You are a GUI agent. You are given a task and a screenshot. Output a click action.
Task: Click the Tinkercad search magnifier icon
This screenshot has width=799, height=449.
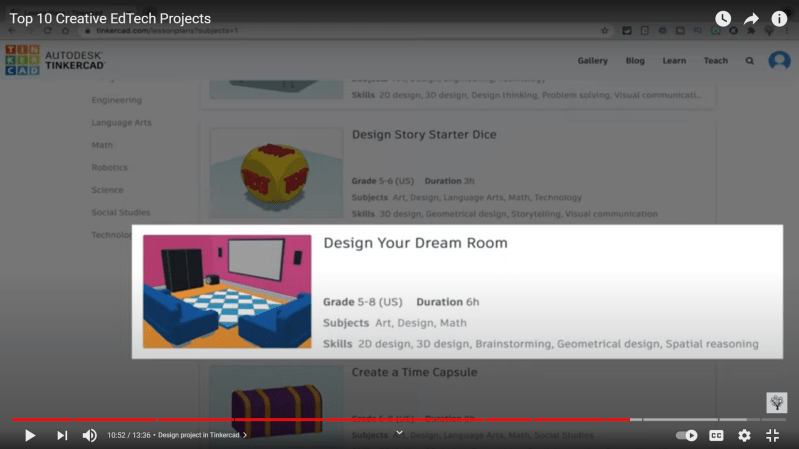[750, 61]
